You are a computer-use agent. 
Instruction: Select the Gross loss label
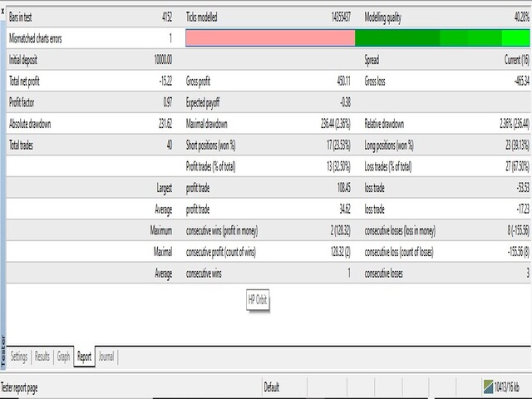(375, 81)
